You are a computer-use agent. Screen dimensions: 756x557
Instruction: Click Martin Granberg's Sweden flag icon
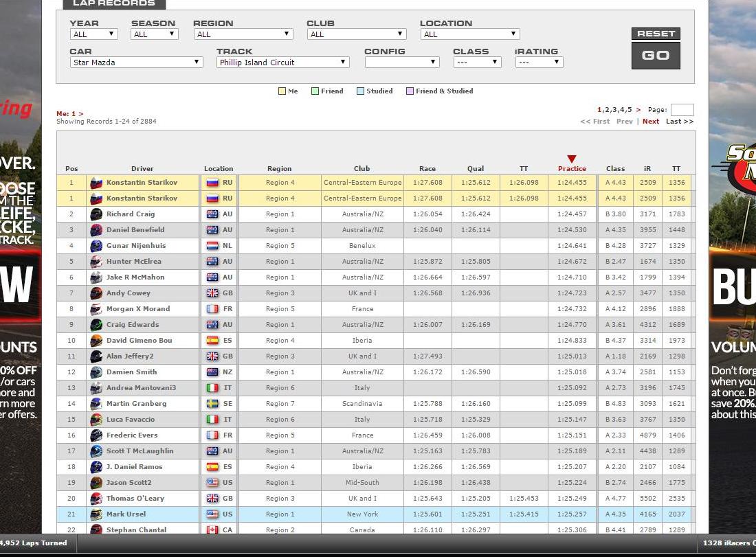[212, 404]
